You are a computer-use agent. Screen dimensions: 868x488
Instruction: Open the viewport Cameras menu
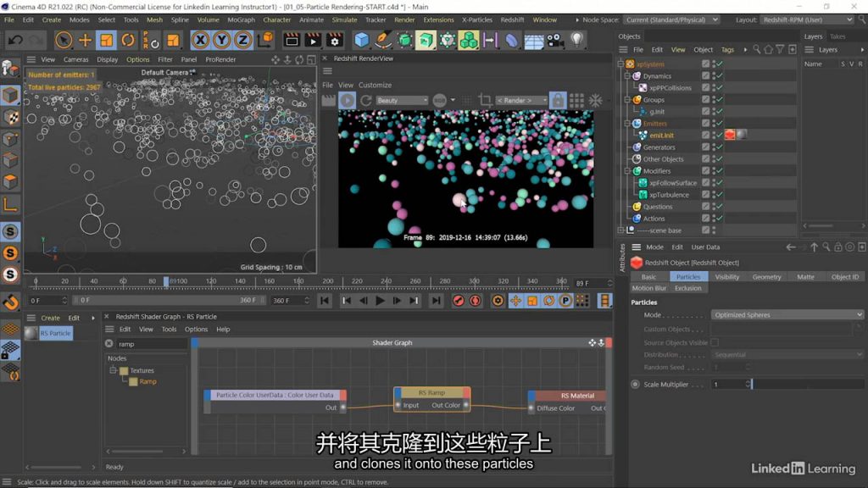tap(75, 60)
